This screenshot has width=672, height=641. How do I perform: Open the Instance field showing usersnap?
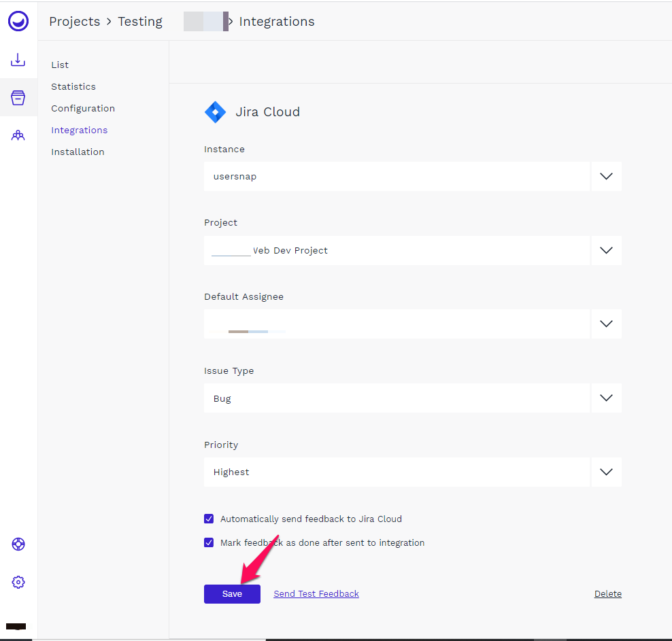click(397, 177)
